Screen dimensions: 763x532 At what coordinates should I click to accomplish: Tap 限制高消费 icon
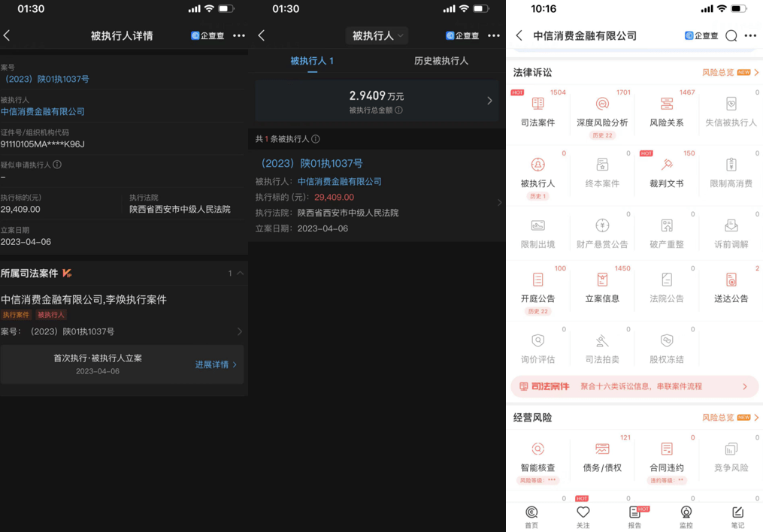(x=731, y=165)
